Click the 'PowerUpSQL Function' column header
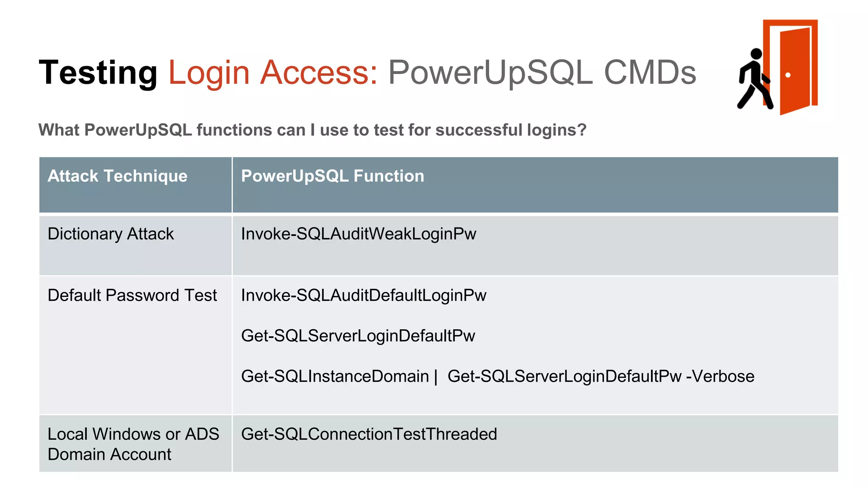868x488 pixels. click(x=332, y=176)
